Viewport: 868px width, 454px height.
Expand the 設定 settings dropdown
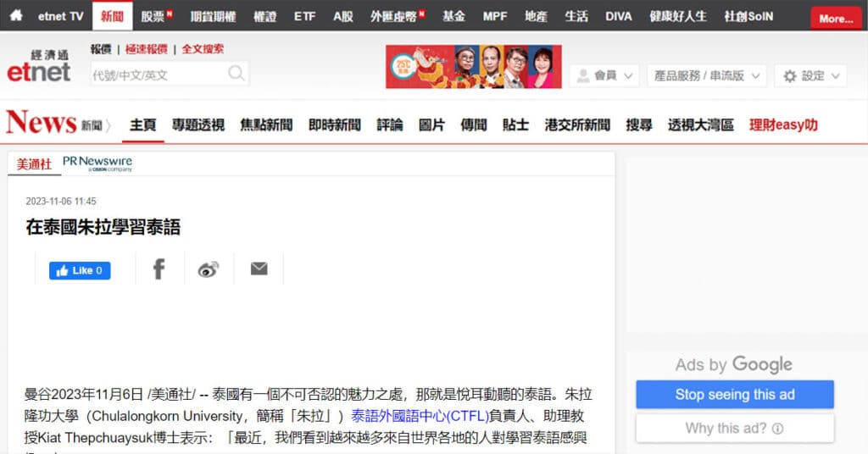[810, 75]
